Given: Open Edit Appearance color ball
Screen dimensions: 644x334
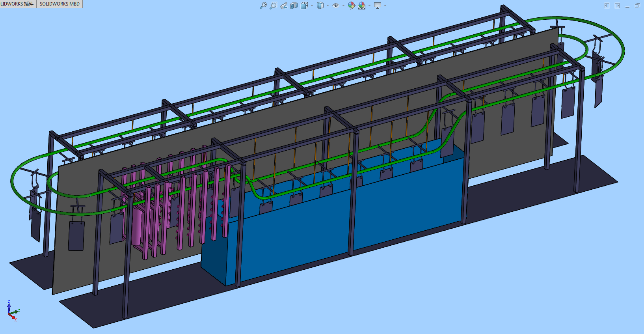Looking at the screenshot, I should click(351, 6).
